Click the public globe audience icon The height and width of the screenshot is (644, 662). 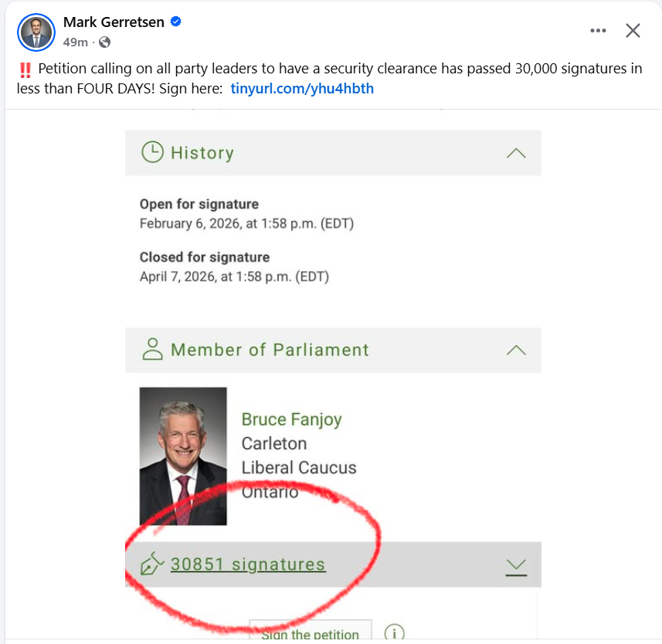pos(105,42)
